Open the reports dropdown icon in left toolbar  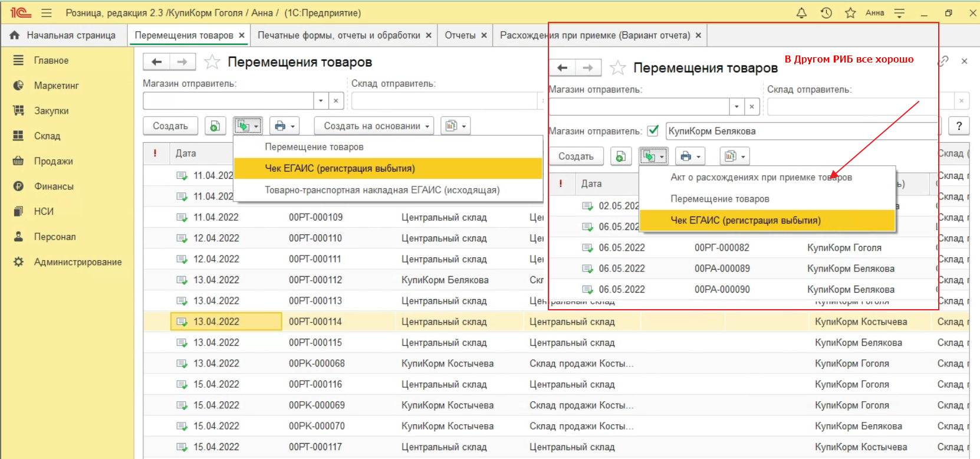(455, 126)
